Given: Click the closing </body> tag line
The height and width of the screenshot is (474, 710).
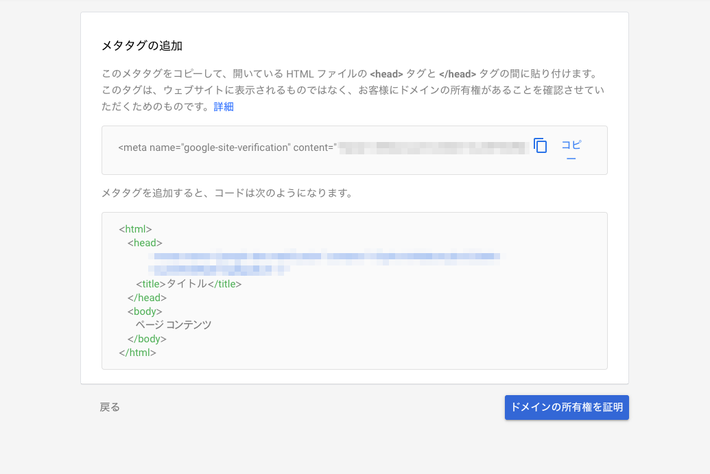Looking at the screenshot, I should pos(147,339).
